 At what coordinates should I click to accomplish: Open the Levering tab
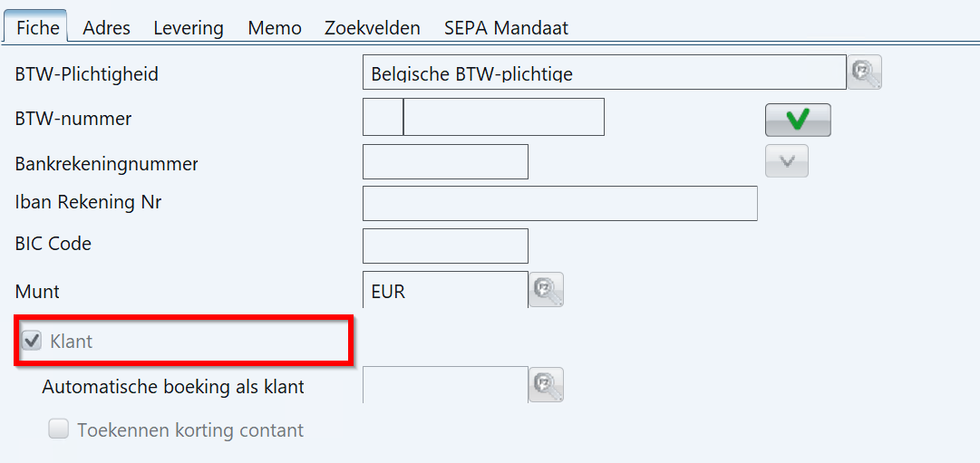click(189, 28)
